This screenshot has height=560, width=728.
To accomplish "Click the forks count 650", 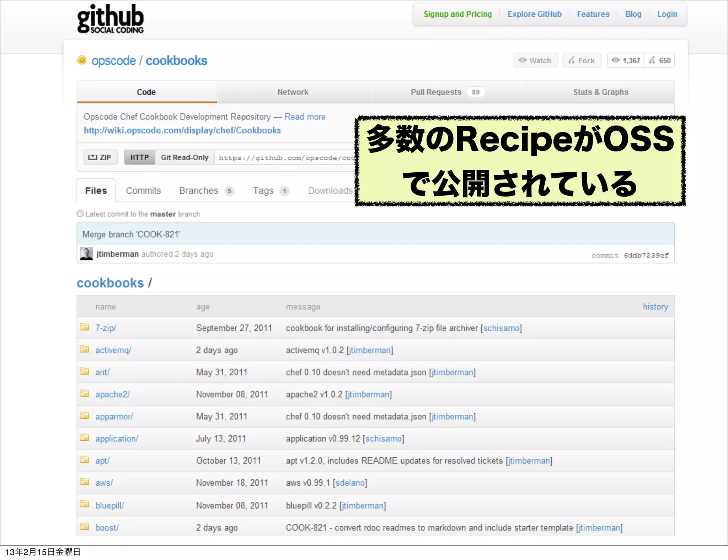I will pyautogui.click(x=660, y=60).
